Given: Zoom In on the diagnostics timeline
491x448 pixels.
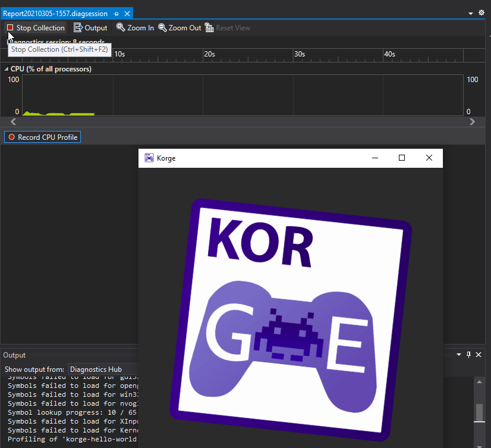Looking at the screenshot, I should point(135,28).
